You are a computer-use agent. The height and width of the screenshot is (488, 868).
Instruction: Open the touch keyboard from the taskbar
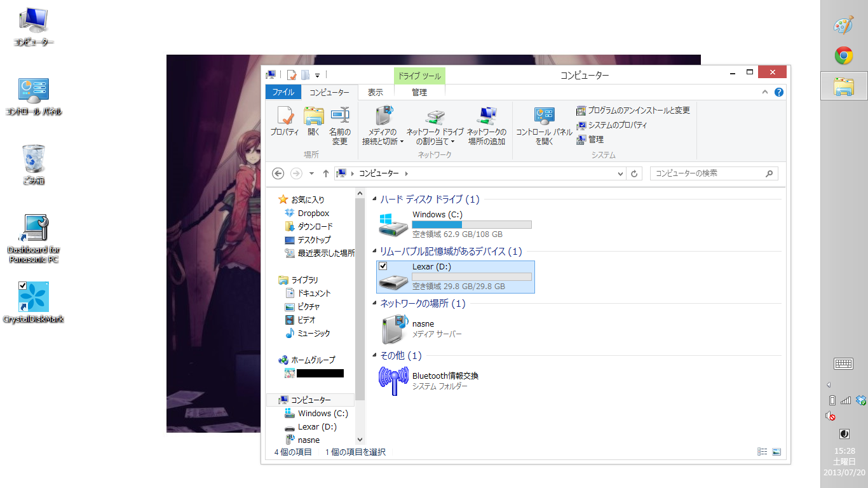click(843, 364)
